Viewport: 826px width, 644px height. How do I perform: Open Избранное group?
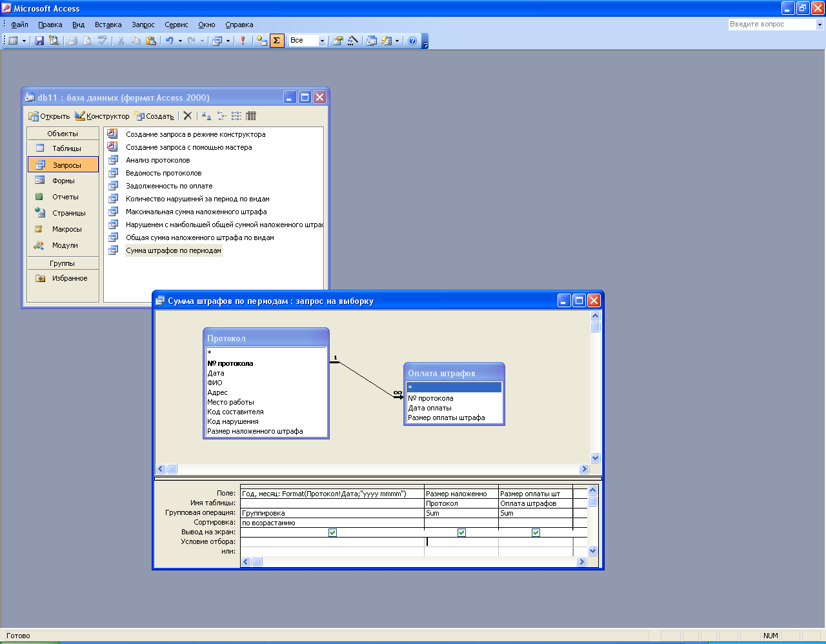point(63,278)
